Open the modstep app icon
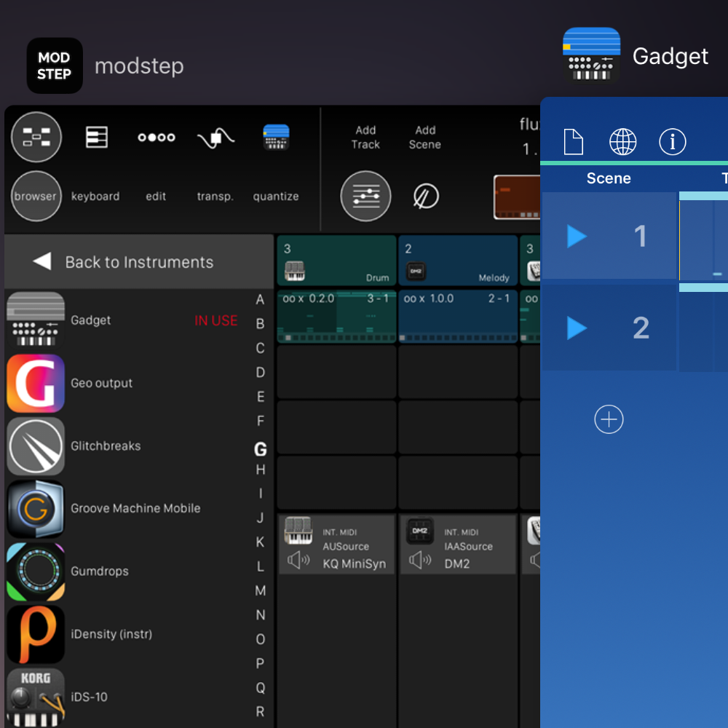 pos(55,66)
